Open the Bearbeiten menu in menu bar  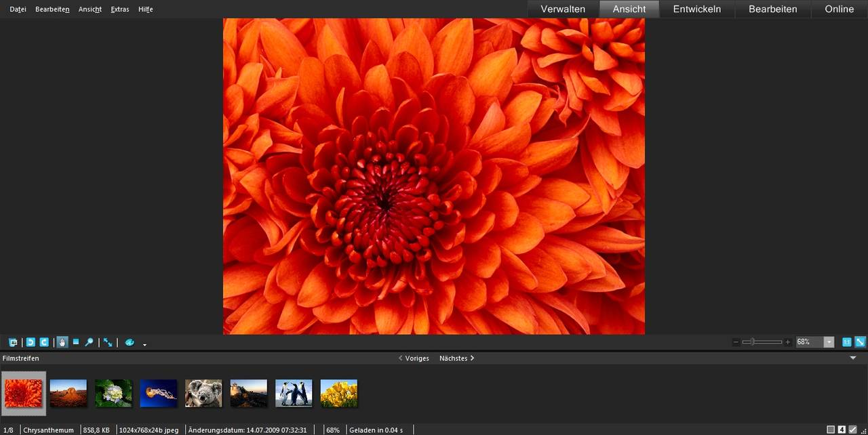pos(52,9)
